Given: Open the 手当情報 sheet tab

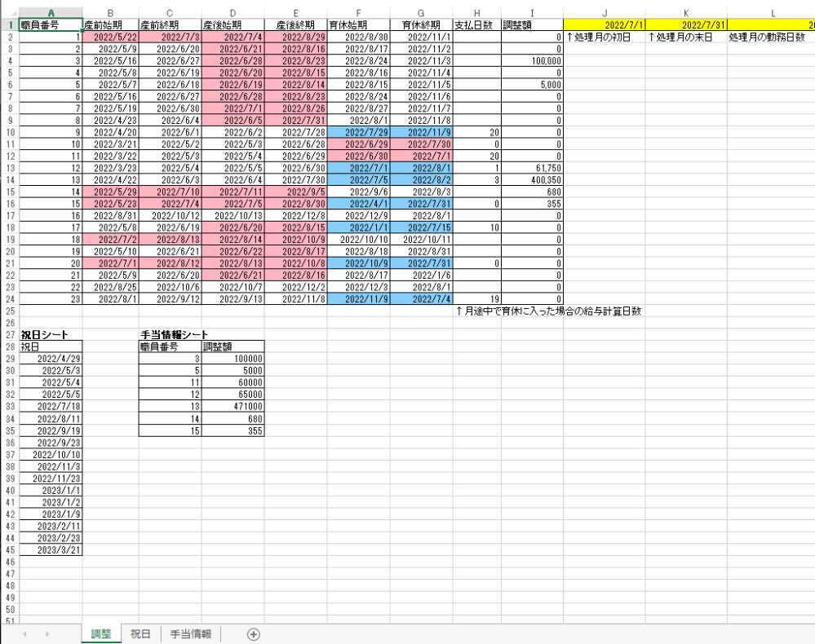Looking at the screenshot, I should (x=191, y=634).
